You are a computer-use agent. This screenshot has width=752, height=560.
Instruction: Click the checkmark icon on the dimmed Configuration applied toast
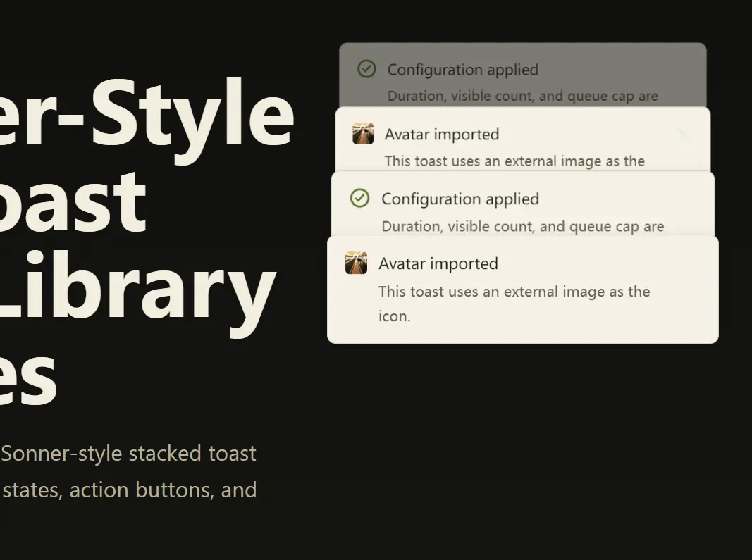(366, 69)
